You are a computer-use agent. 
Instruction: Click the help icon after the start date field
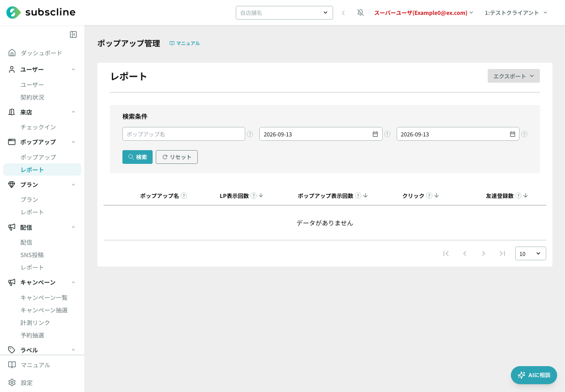(x=387, y=134)
